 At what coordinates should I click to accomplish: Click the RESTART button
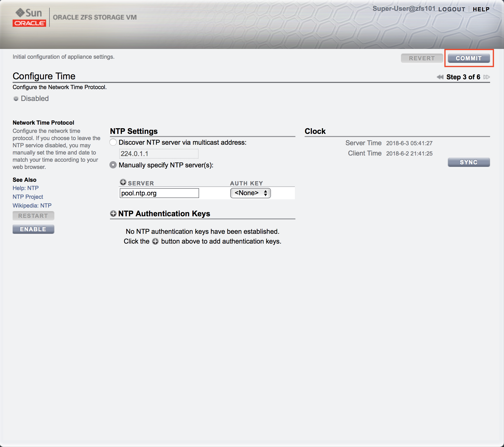pyautogui.click(x=33, y=216)
